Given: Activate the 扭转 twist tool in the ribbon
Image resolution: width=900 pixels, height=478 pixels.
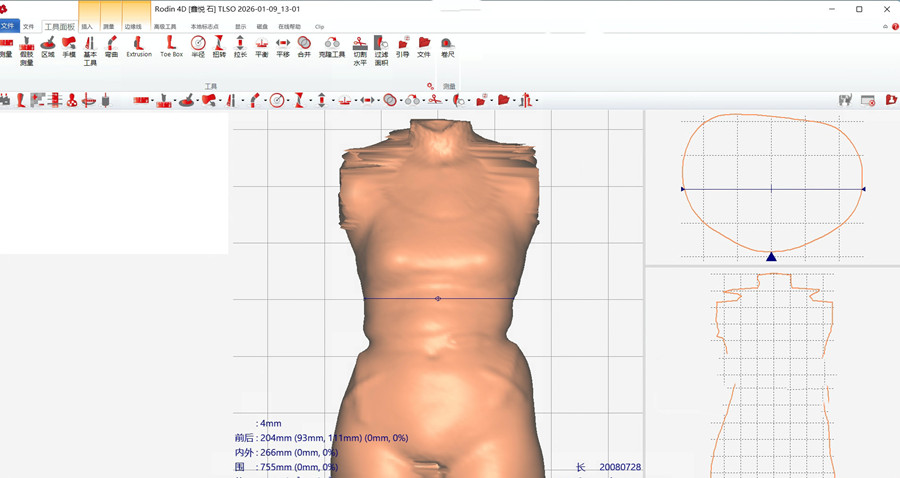Looking at the screenshot, I should click(219, 47).
